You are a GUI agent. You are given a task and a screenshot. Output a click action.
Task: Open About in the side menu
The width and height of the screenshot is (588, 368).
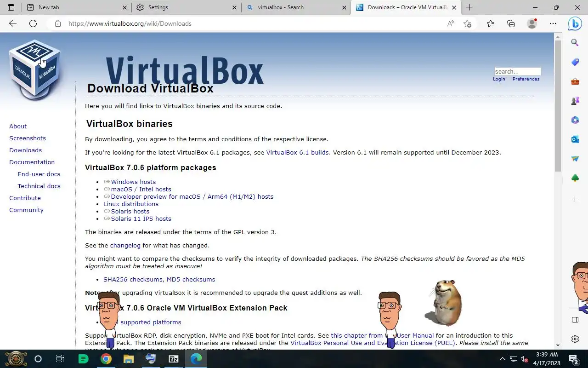click(18, 126)
